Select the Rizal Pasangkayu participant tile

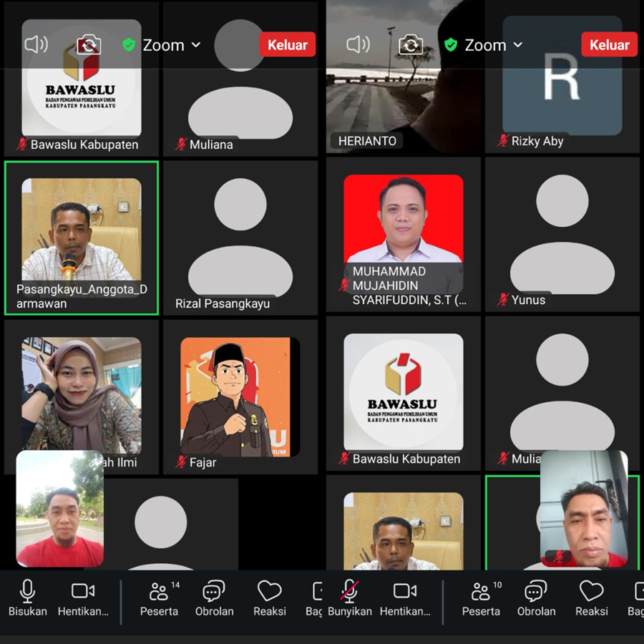point(240,238)
